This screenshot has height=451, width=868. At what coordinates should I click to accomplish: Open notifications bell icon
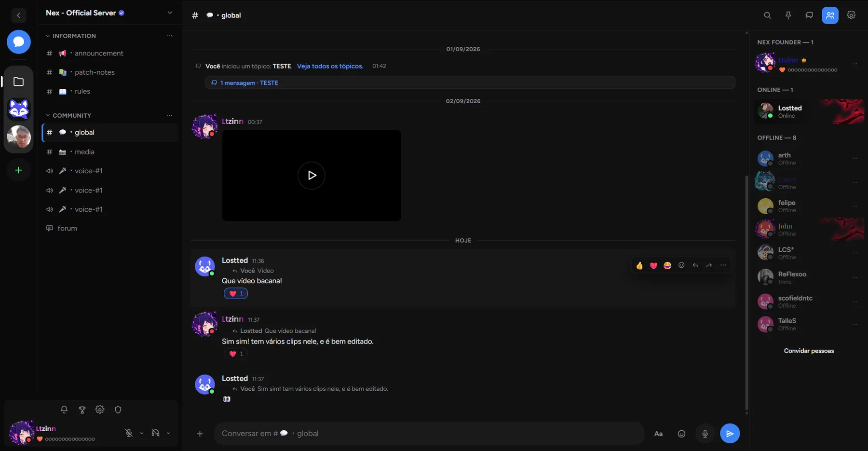point(64,410)
